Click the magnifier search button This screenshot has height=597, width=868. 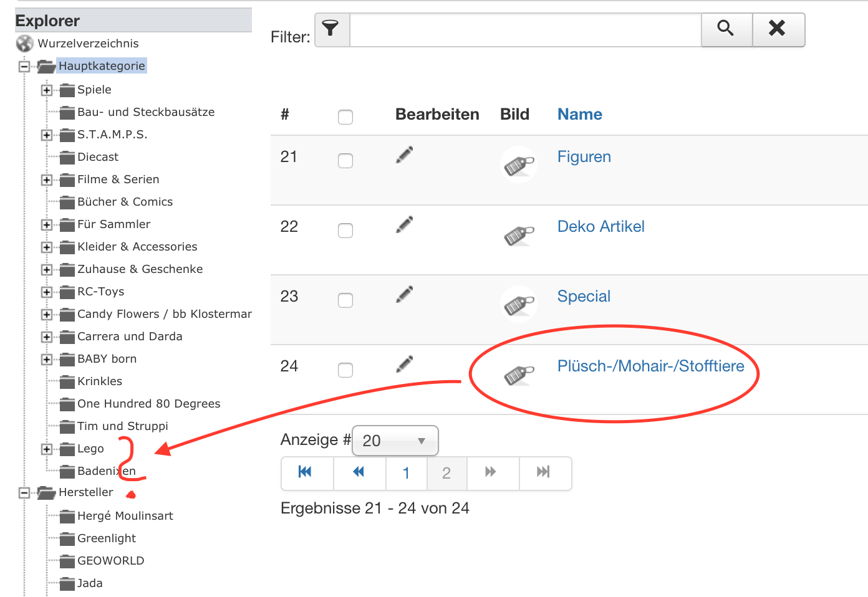coord(726,29)
